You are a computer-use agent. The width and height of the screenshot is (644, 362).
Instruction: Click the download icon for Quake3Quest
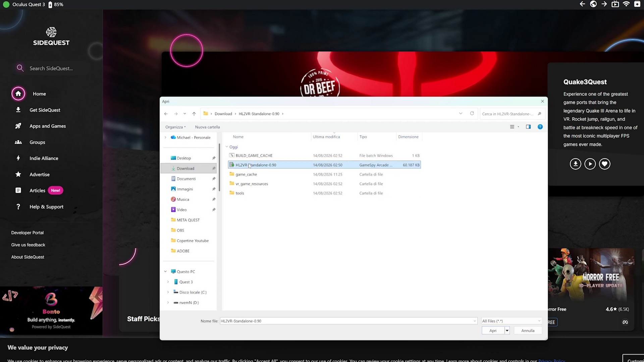pyautogui.click(x=575, y=164)
